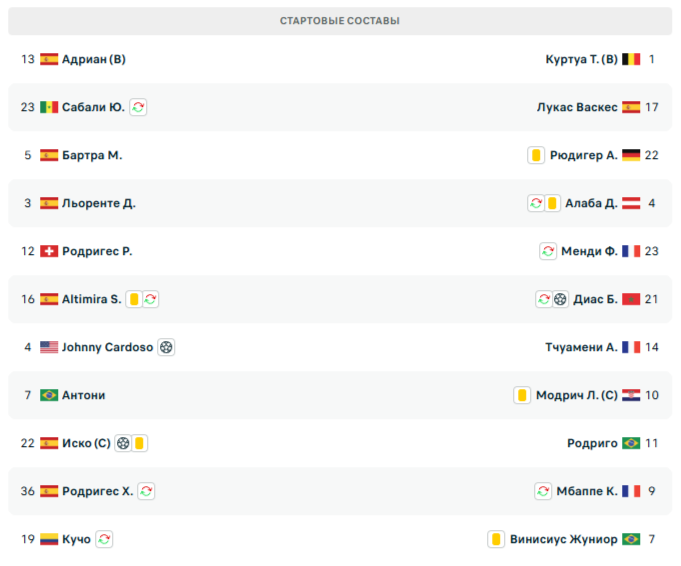The image size is (681, 566).
Task: Click the USA flag beside Johnny Cardoso
Action: tap(49, 347)
